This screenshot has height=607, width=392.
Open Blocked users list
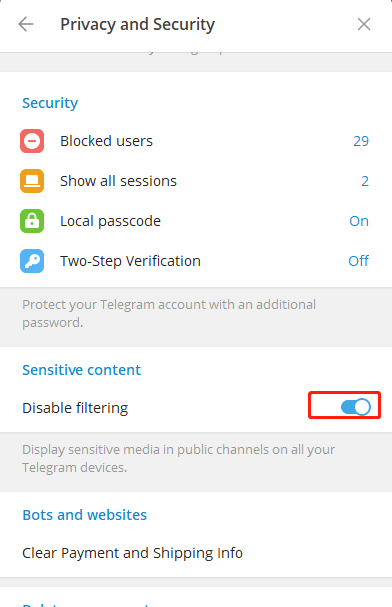[x=196, y=141]
